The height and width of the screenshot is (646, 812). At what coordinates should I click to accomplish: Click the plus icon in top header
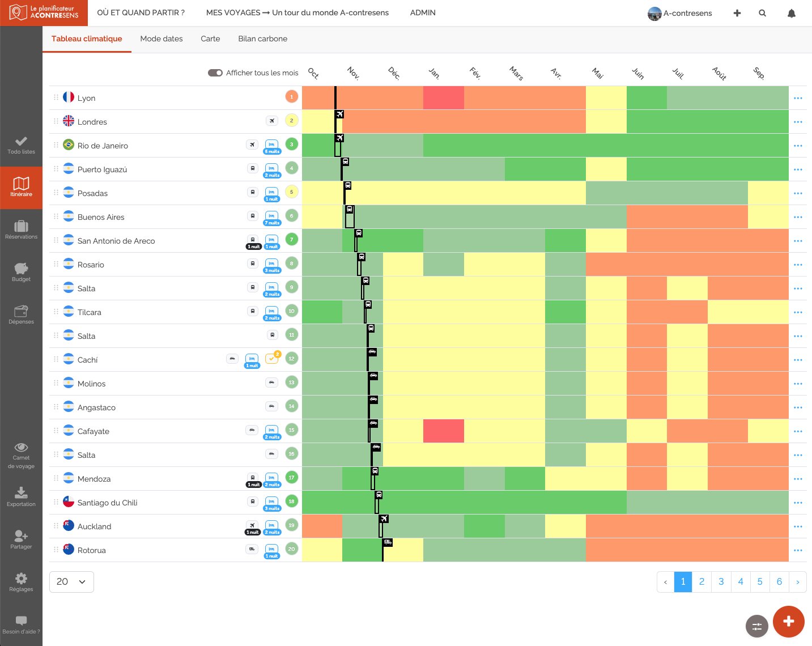737,13
